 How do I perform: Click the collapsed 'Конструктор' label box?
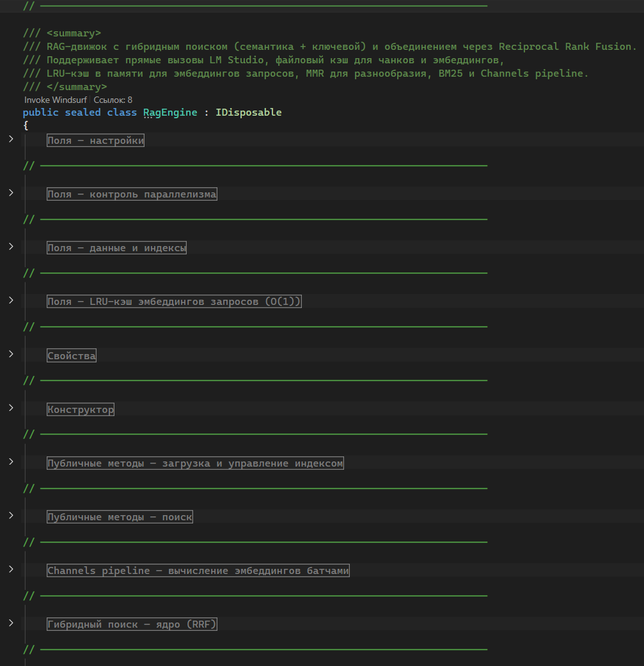click(x=81, y=410)
